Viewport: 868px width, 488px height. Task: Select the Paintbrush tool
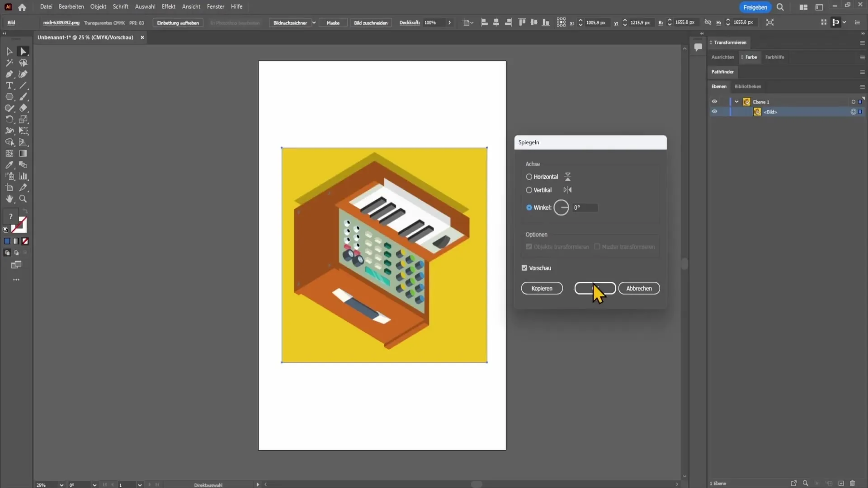[23, 97]
